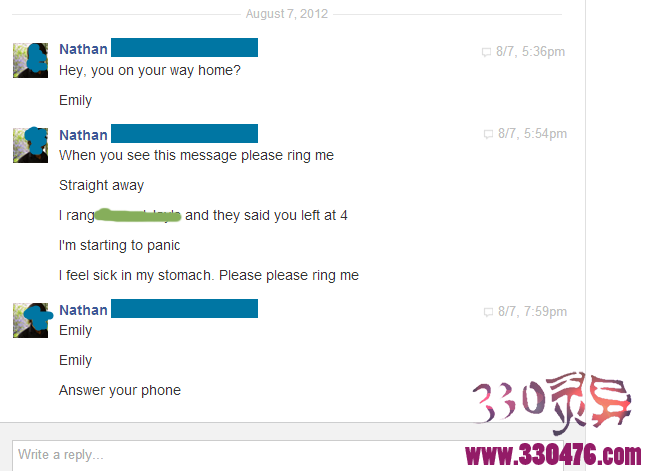Click the 330 watermark logo
This screenshot has width=649, height=471.
point(553,401)
